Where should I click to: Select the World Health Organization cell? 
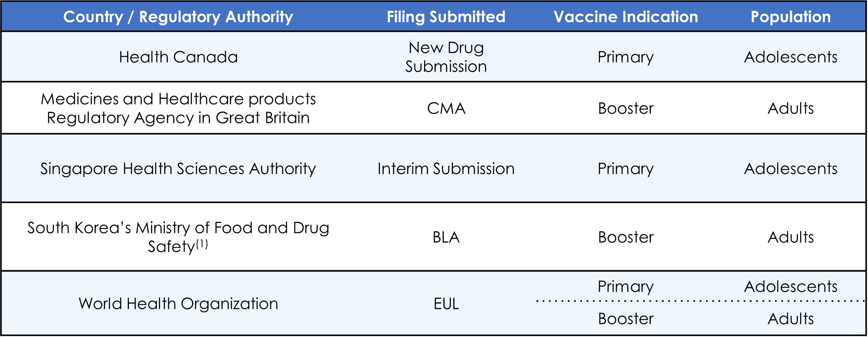pyautogui.click(x=178, y=303)
